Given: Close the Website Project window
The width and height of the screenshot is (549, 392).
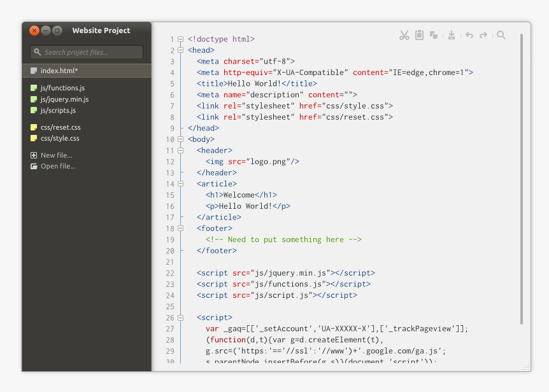Looking at the screenshot, I should click(34, 31).
